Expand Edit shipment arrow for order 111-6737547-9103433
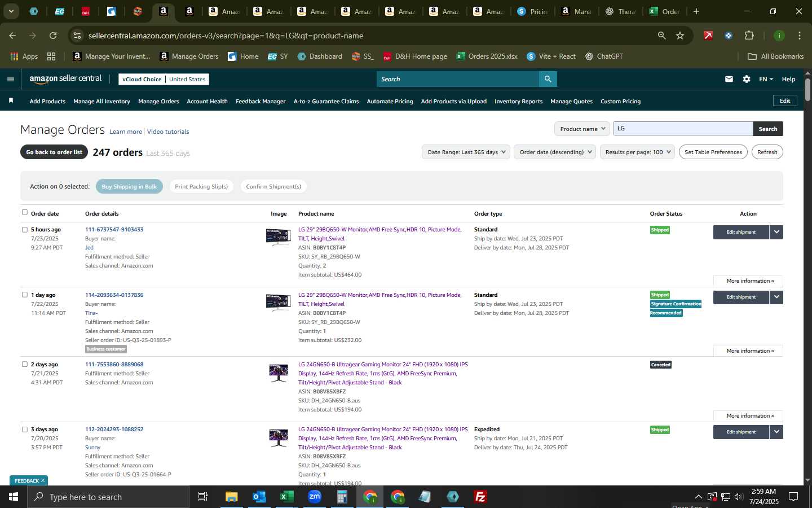The image size is (812, 508). pyautogui.click(x=776, y=232)
